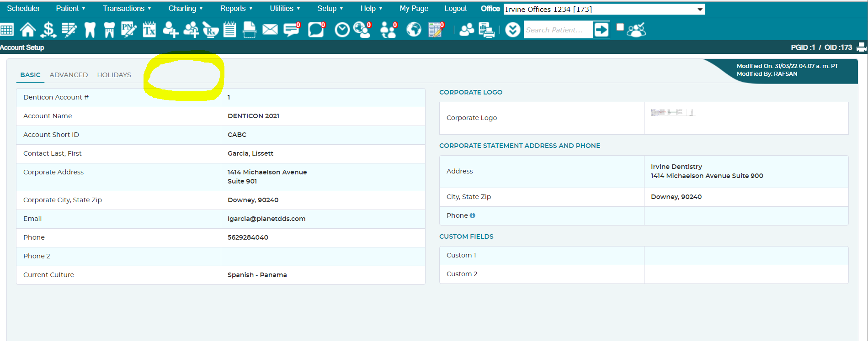The height and width of the screenshot is (341, 868).
Task: Click the Rx prescription mortar icon
Action: 210,30
